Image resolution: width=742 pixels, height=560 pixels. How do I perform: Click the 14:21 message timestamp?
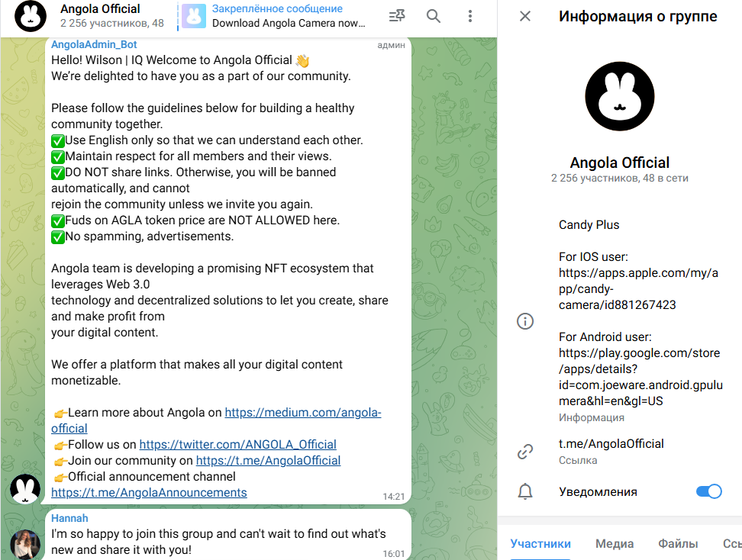click(394, 497)
